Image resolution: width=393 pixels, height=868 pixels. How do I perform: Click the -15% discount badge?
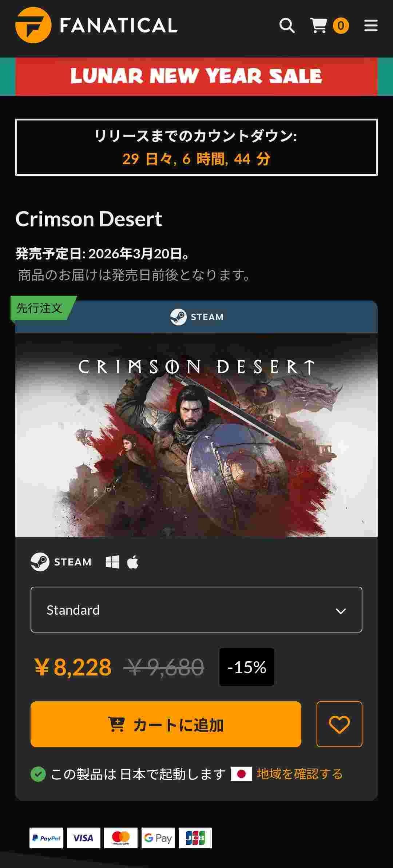pyautogui.click(x=247, y=667)
